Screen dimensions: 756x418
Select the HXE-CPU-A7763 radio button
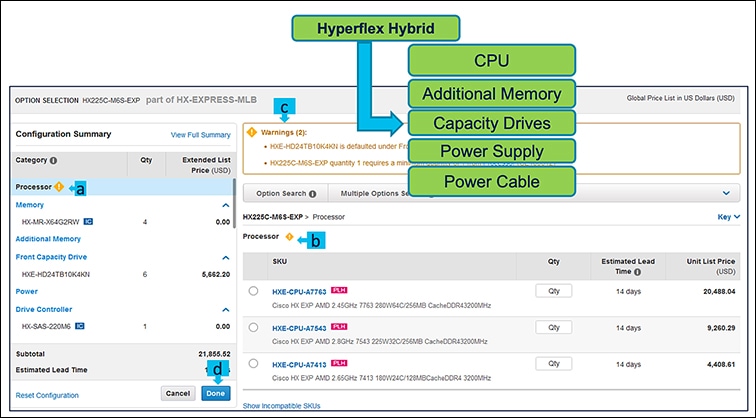coord(254,291)
